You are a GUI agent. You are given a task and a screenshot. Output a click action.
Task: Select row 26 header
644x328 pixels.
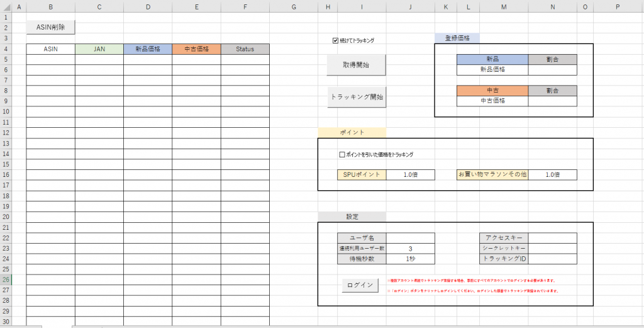(6, 280)
